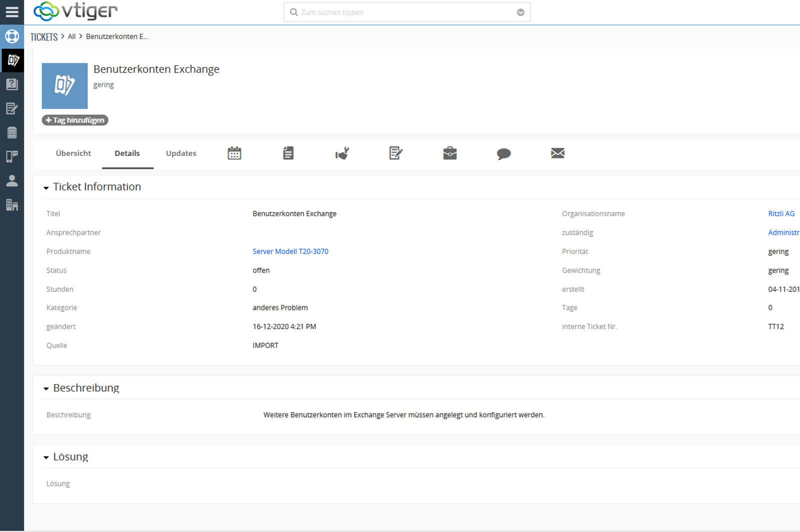The image size is (800, 532).
Task: Open the emails envelope icon
Action: 557,153
